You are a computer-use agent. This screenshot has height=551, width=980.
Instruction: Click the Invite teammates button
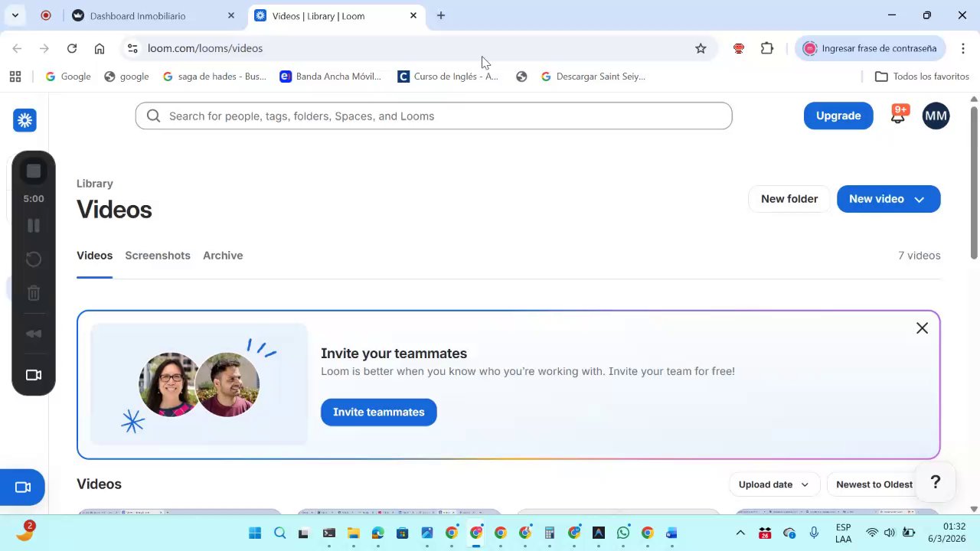pos(378,412)
